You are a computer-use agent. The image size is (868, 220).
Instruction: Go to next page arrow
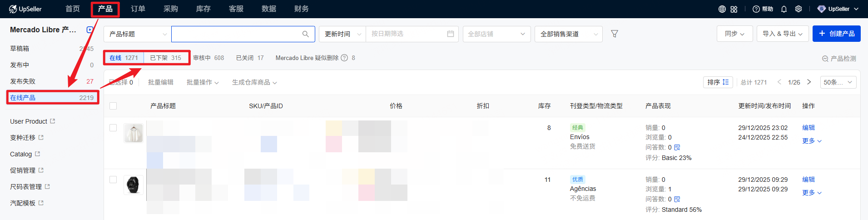[808, 82]
